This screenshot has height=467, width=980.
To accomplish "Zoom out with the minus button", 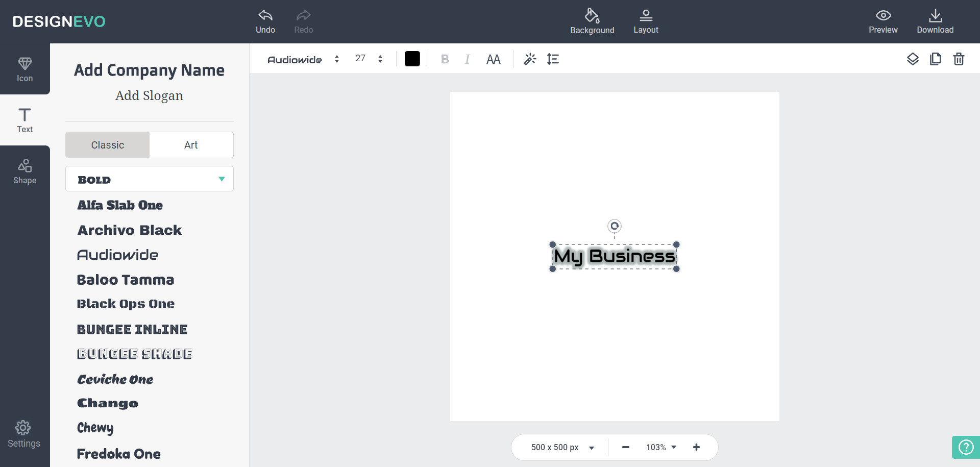I will pos(626,447).
